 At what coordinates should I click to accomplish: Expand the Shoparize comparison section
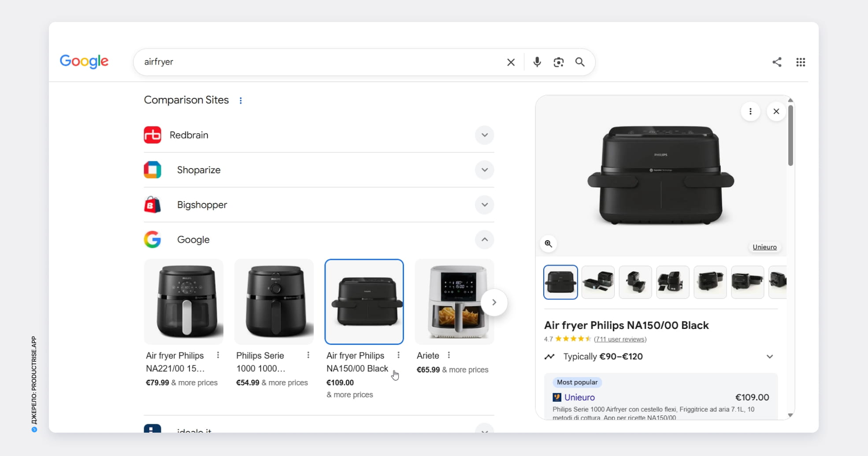pos(485,170)
